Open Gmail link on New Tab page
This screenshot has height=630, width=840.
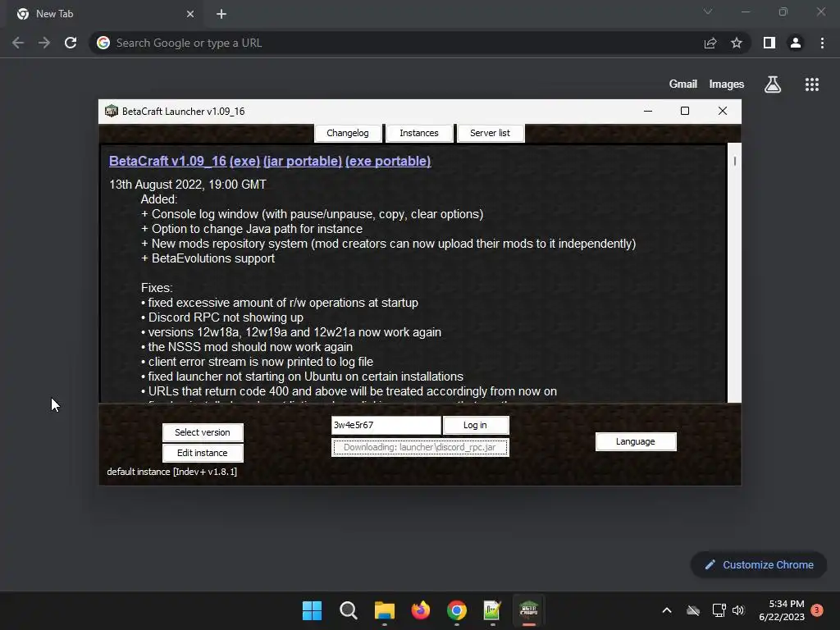[683, 84]
